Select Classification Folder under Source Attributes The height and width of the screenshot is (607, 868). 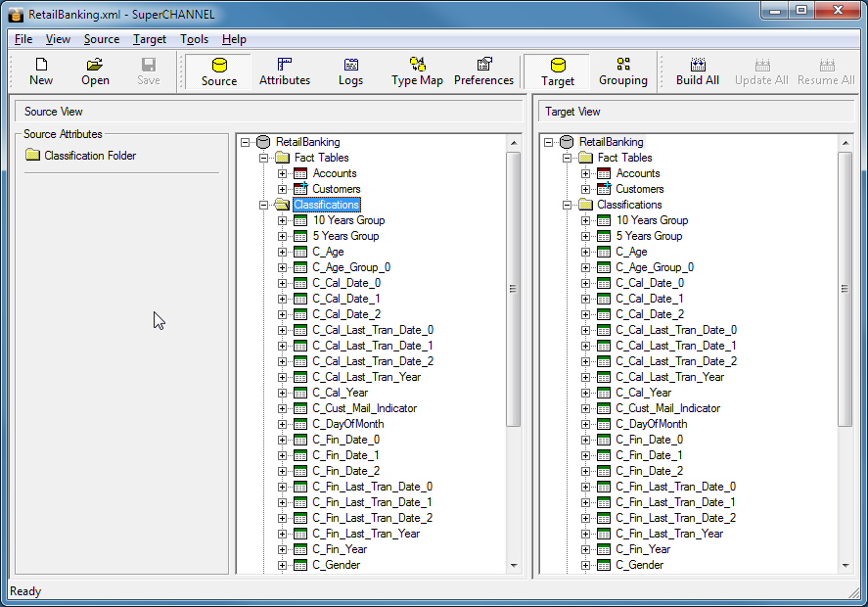pos(89,156)
